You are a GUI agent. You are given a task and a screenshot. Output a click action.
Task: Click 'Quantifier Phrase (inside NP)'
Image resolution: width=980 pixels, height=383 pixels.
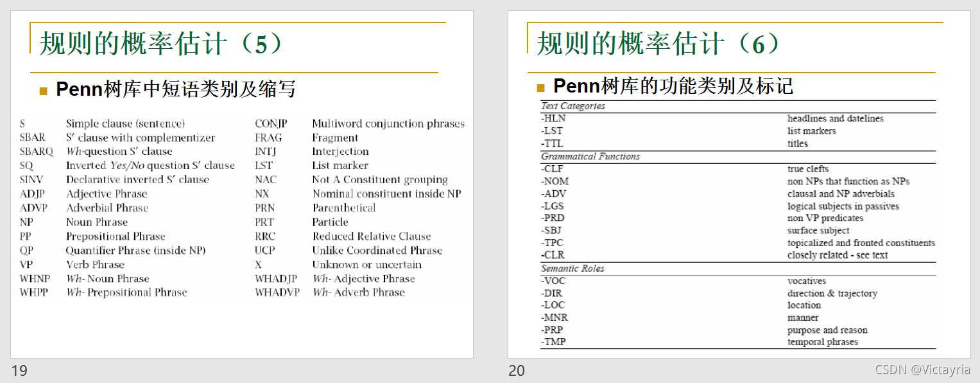(x=135, y=251)
